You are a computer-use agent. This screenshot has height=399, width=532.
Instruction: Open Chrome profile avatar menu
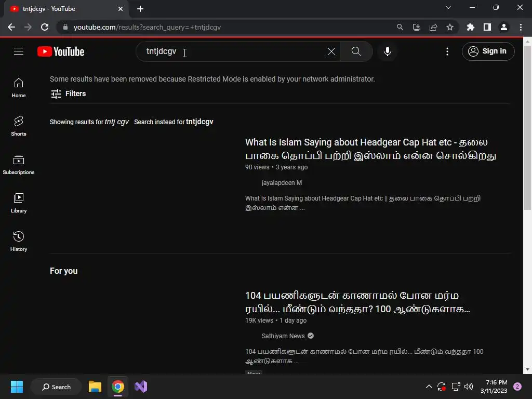click(503, 27)
